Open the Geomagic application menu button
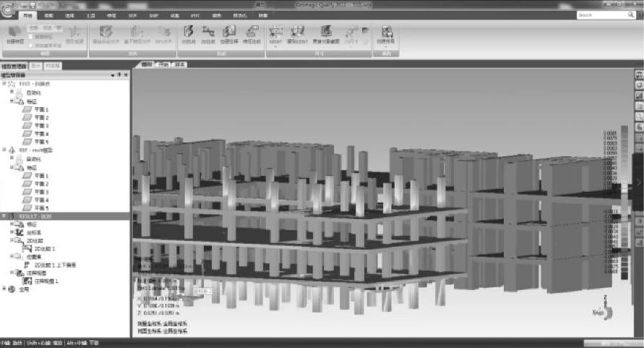 click(8, 9)
